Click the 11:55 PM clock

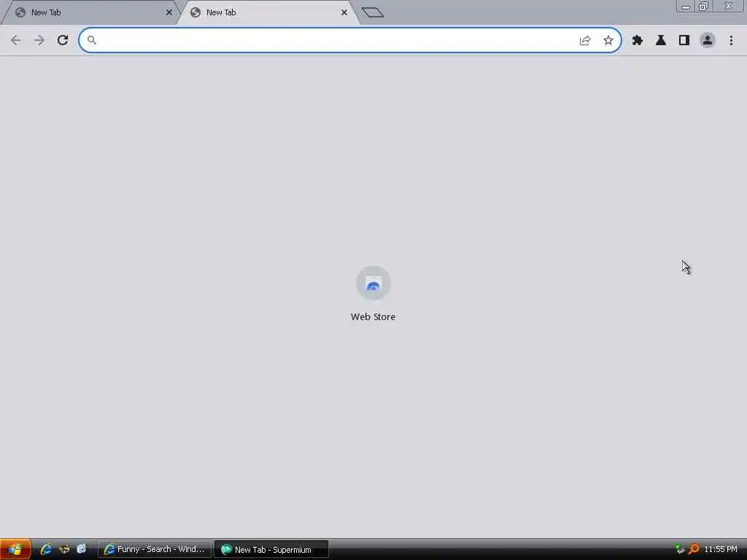tap(720, 550)
